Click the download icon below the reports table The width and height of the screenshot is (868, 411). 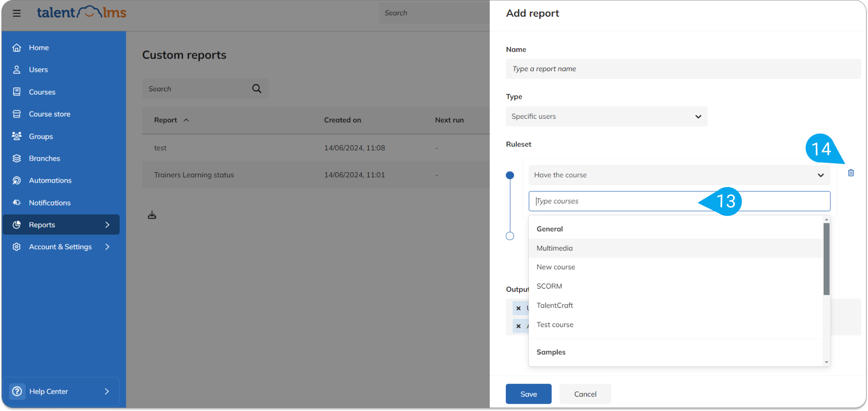(152, 215)
